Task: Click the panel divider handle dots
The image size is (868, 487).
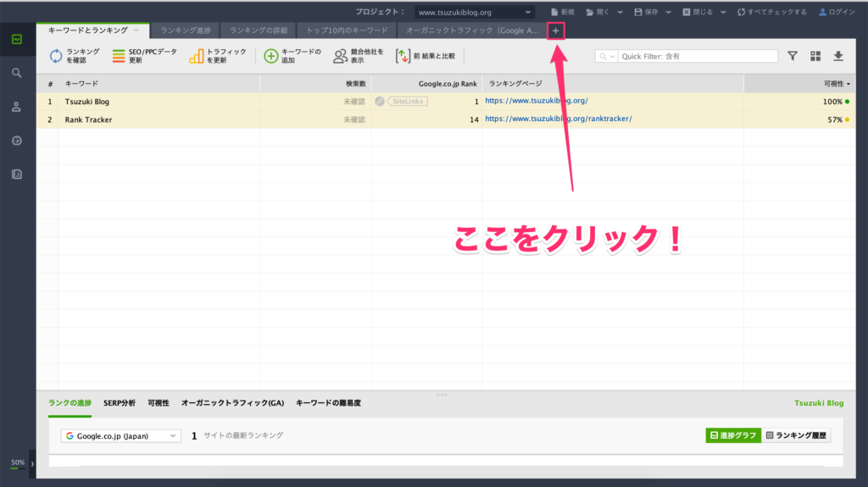Action: tap(442, 395)
